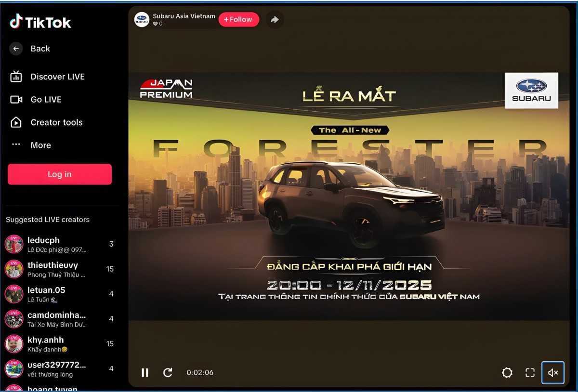Open letuan.05's LIVE avatar
This screenshot has width=578, height=392.
click(14, 294)
